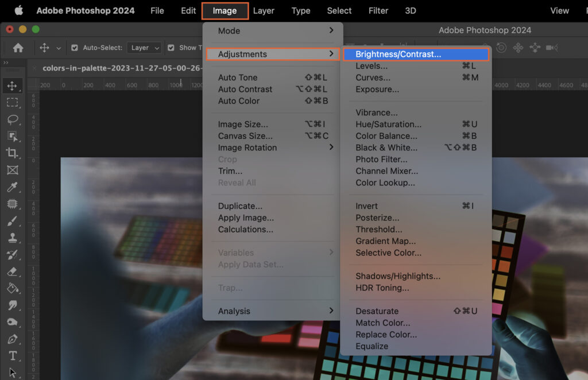Screen dimensions: 588x380
Task: Open the Photoshop Home screen
Action: pyautogui.click(x=18, y=48)
